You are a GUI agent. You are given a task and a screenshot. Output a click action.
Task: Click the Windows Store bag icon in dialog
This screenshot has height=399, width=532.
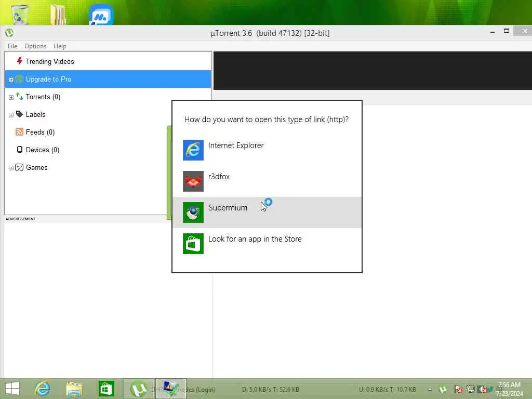click(x=193, y=244)
